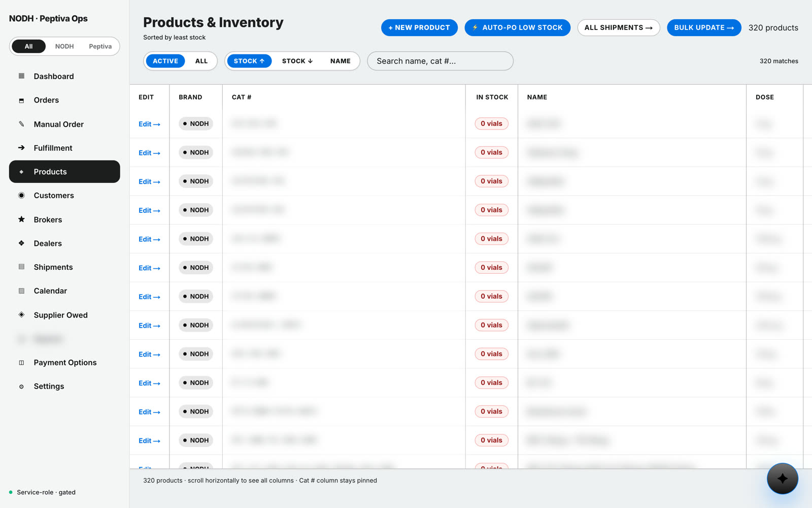This screenshot has height=508, width=812.
Task: Click the Products diamond icon
Action: (x=21, y=172)
